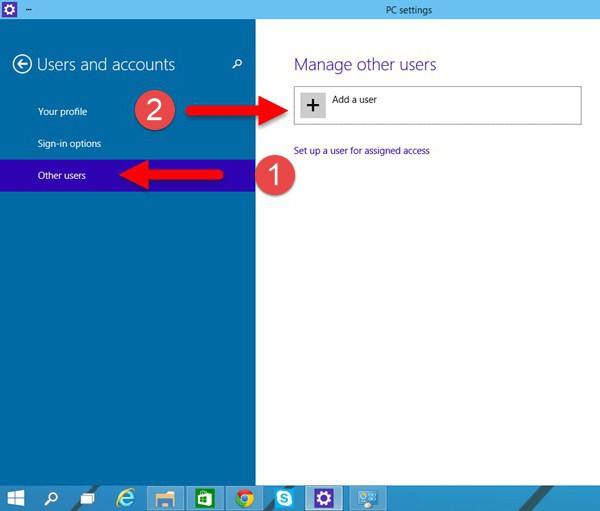Viewport: 600px width, 511px height.
Task: Launch Internet Explorer from the taskbar
Action: [126, 498]
